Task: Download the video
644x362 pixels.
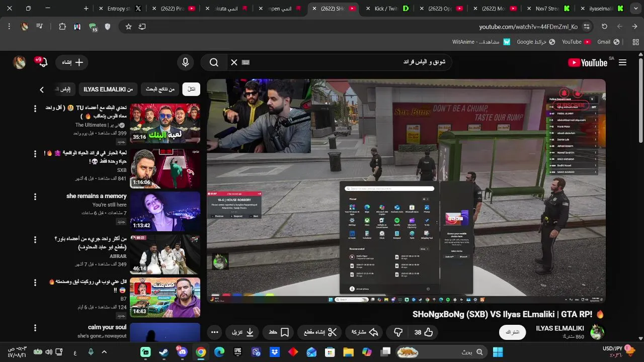Action: [x=243, y=332]
